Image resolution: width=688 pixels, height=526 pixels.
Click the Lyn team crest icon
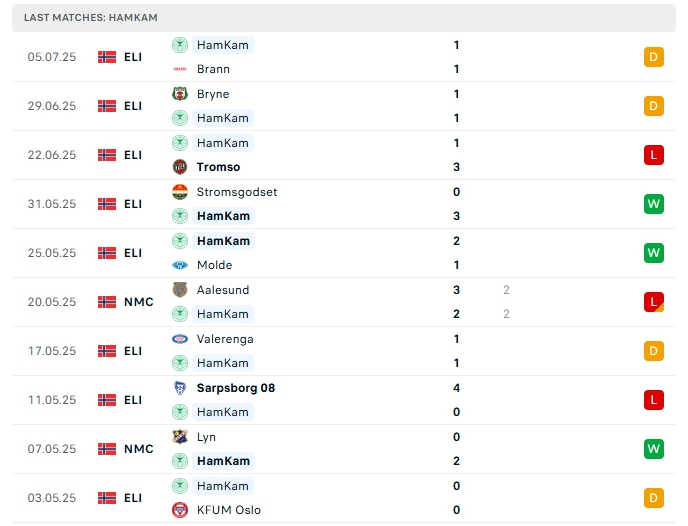pyautogui.click(x=180, y=437)
